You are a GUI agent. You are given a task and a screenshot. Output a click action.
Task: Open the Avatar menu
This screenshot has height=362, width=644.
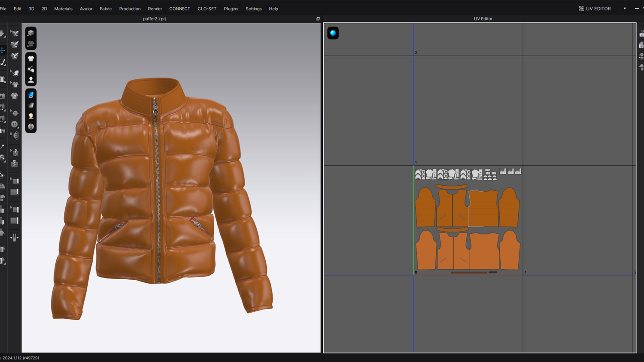click(x=86, y=9)
